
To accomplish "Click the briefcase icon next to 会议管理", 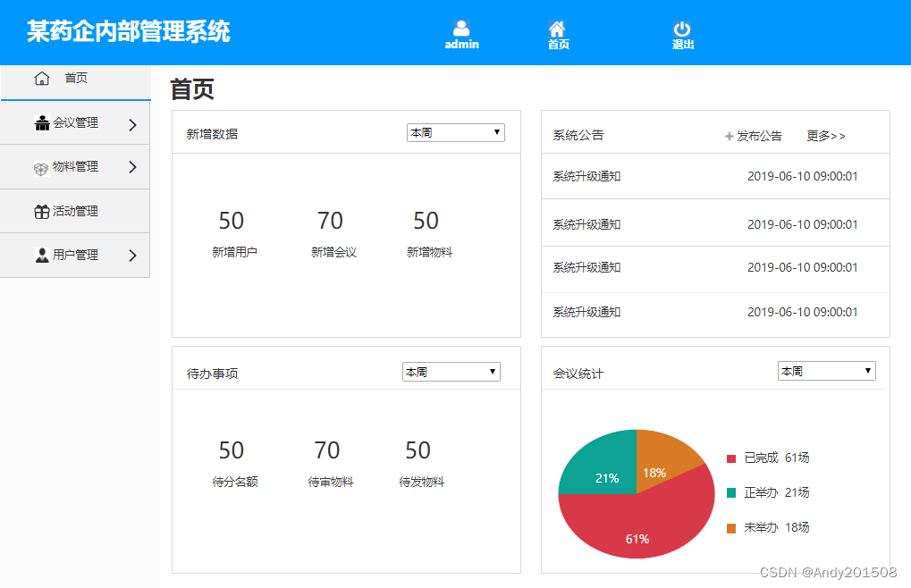I will 42,122.
